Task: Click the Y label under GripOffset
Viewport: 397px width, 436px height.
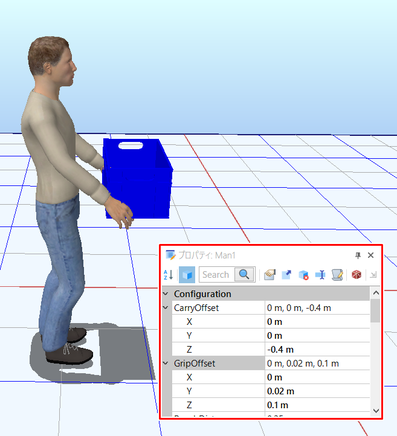Action: click(189, 391)
